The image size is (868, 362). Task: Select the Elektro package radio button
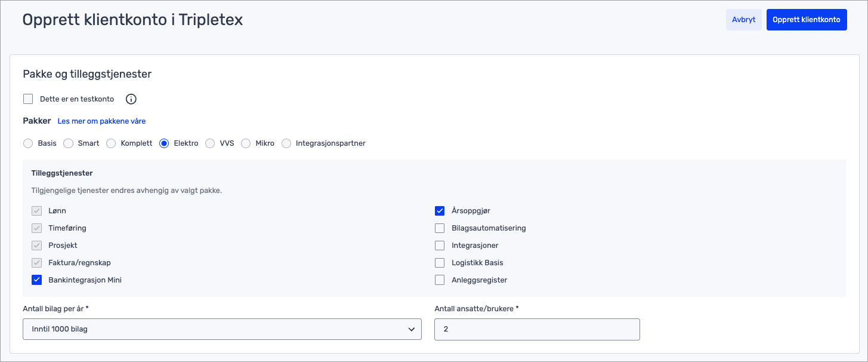click(164, 143)
